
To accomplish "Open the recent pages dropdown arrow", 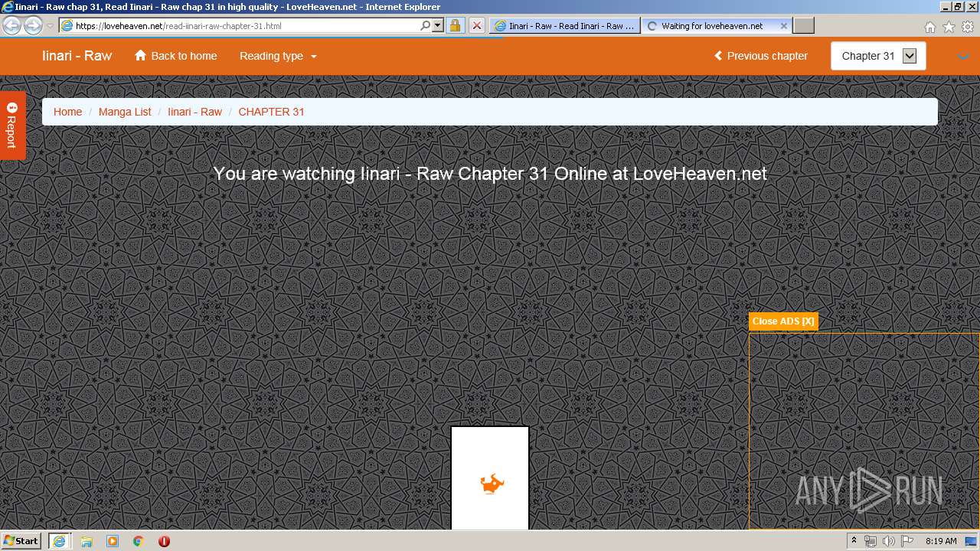I will (x=50, y=26).
